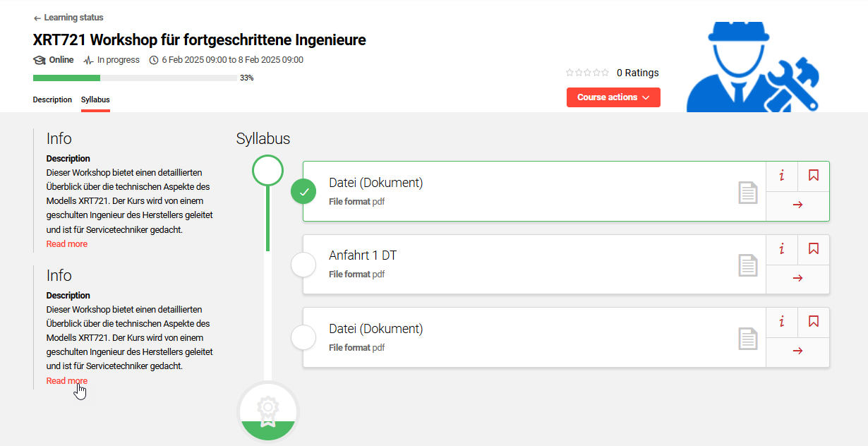
Task: Bookmark the Anfahrt 1 DT item
Action: click(814, 249)
